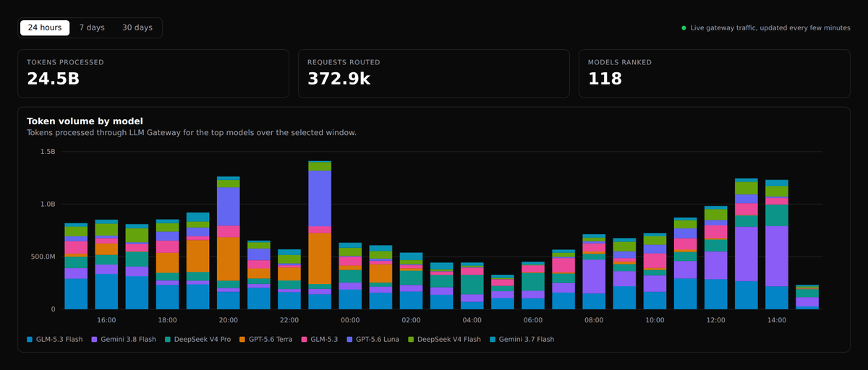Click the 22:00 x-axis label
868x370 pixels.
pos(289,320)
